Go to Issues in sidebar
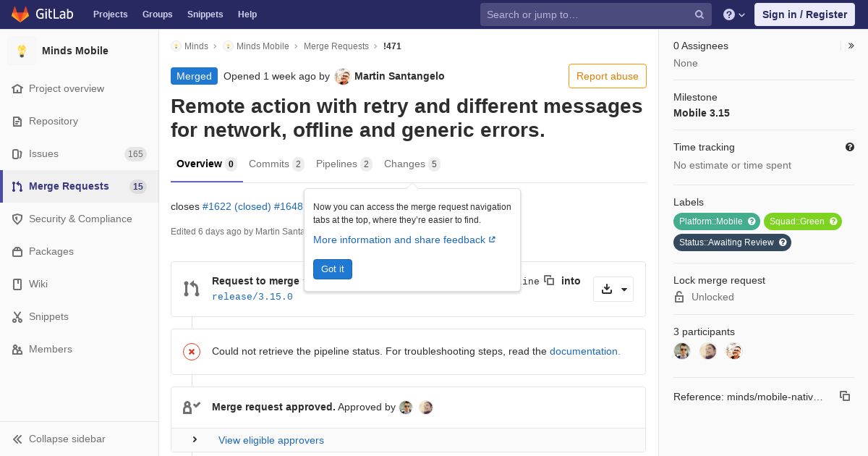 click(80, 153)
